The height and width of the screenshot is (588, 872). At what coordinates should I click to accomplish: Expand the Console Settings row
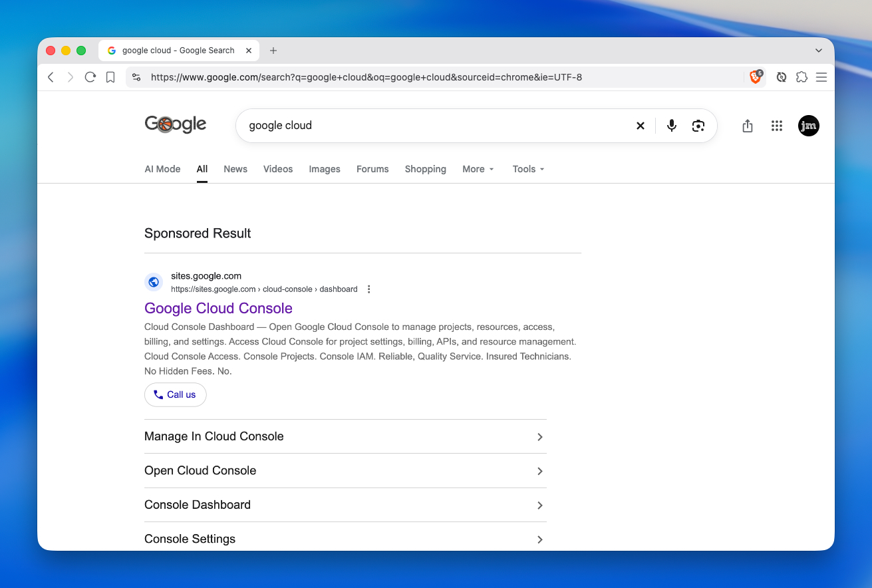pyautogui.click(x=345, y=539)
